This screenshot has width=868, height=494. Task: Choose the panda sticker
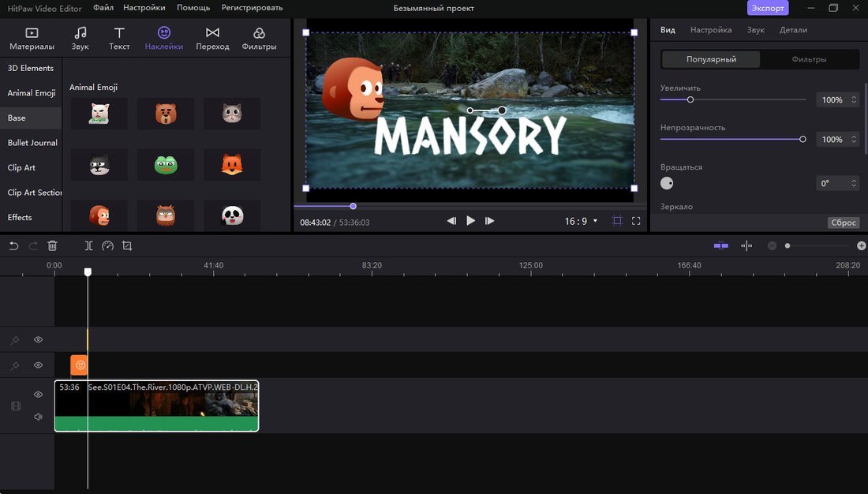[x=232, y=215]
